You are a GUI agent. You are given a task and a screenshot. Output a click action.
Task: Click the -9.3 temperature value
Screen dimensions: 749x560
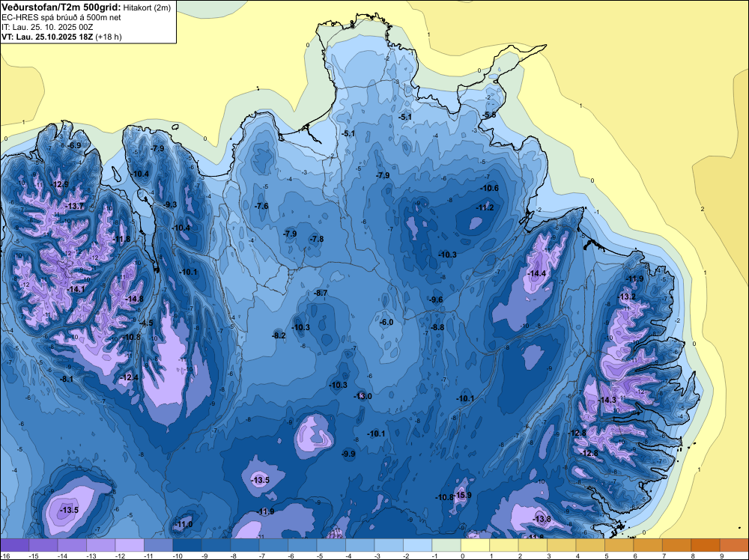click(170, 204)
